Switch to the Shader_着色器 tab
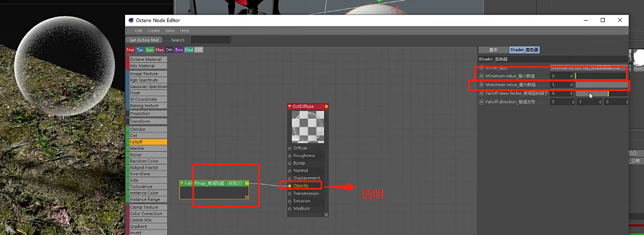The height and width of the screenshot is (235, 644). 525,50
